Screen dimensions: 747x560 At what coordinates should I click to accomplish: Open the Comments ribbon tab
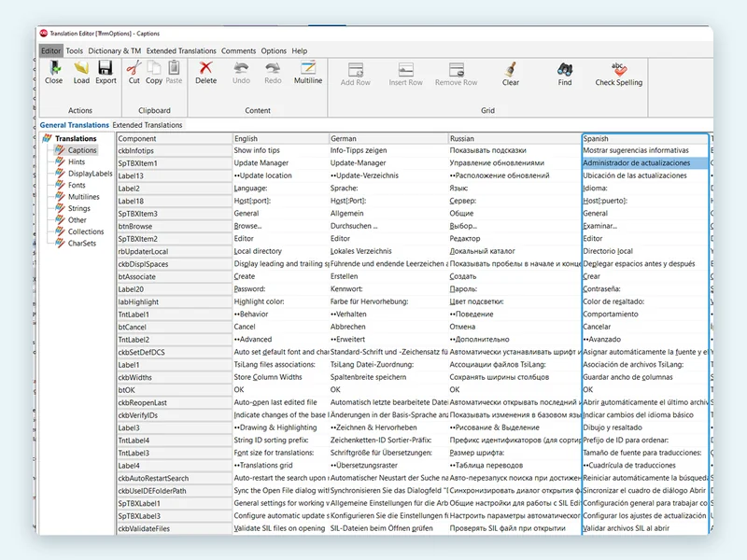point(238,50)
